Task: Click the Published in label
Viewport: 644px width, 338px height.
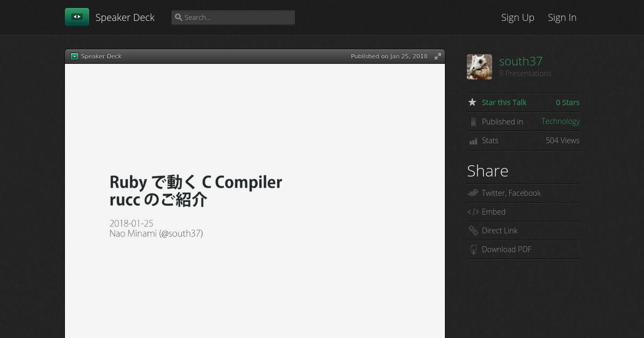Action: click(x=502, y=122)
